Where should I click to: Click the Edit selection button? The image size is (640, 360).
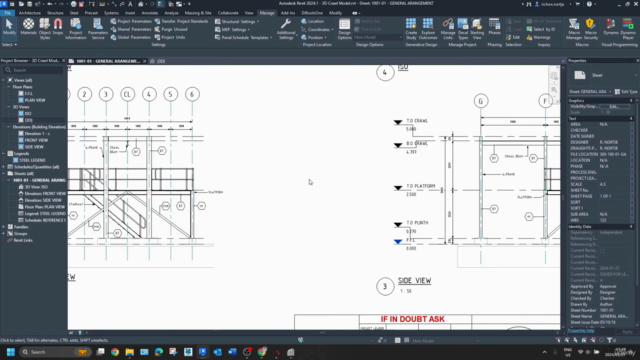(x=513, y=37)
